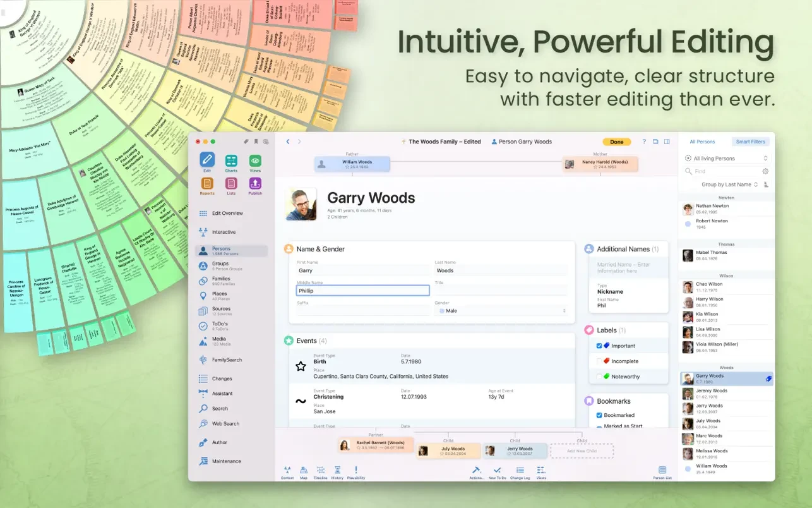Toggle the Bookmarked checkbox
The width and height of the screenshot is (812, 508).
click(599, 415)
